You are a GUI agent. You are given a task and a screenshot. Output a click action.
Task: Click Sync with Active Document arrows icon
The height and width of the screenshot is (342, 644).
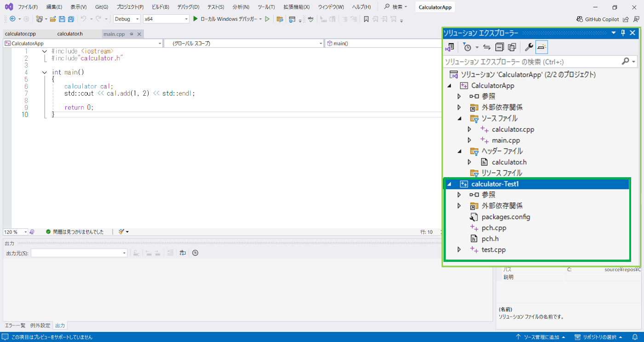(487, 47)
